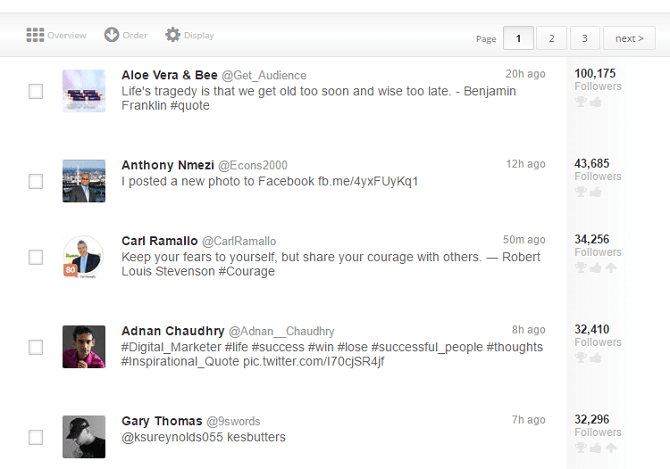Click the #quote hashtag

[190, 106]
